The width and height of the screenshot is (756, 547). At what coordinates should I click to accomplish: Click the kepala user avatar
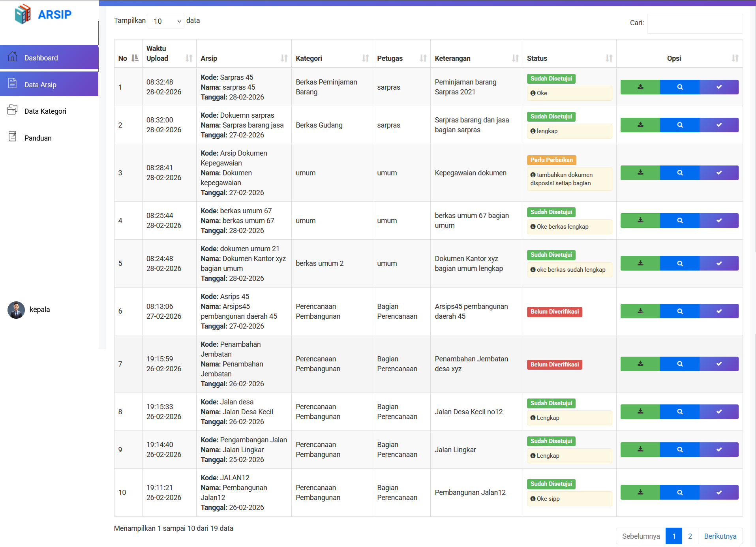[16, 310]
